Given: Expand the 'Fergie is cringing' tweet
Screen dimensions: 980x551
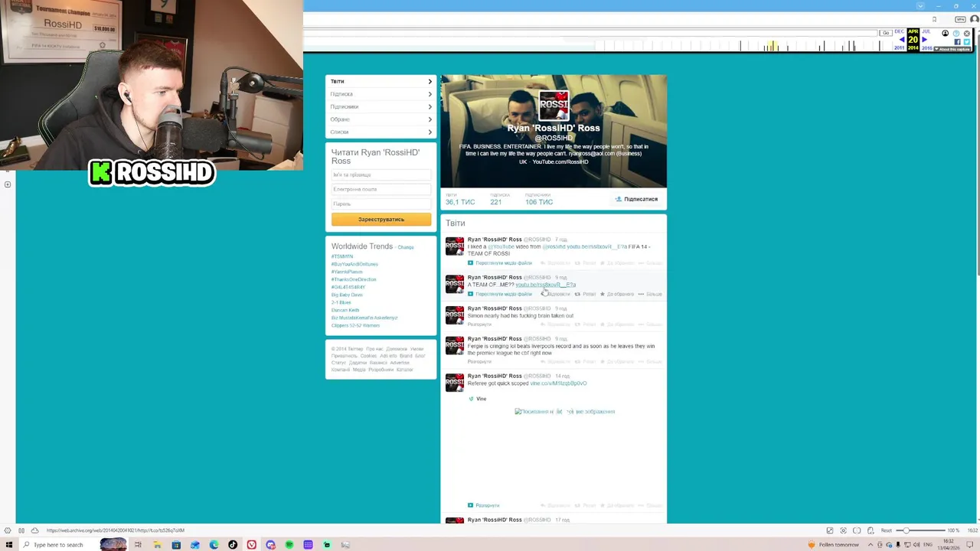Looking at the screenshot, I should coord(479,361).
